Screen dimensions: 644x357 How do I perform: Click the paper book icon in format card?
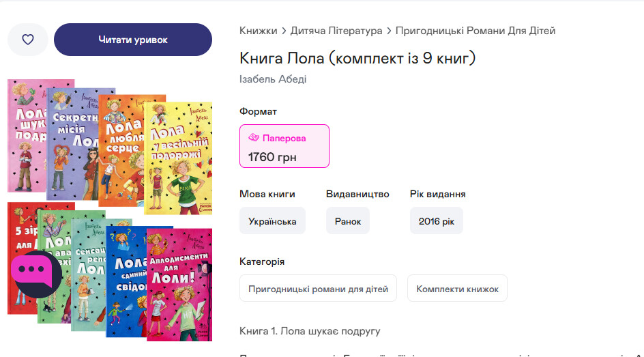pos(253,138)
